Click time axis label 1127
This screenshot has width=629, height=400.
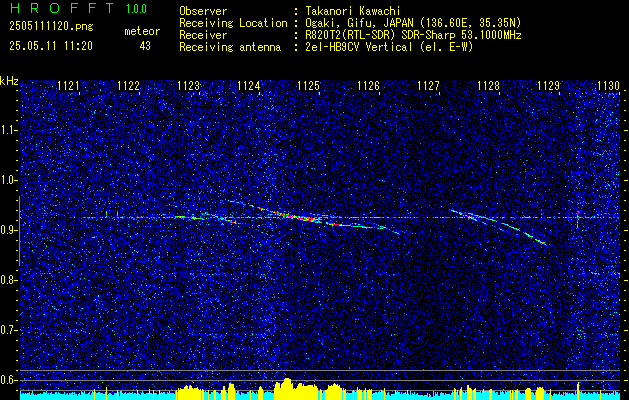click(428, 86)
